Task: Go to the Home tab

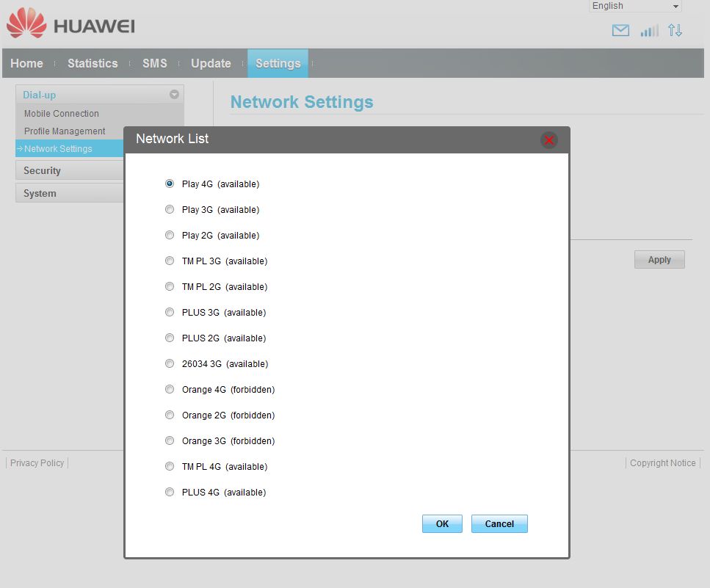Action: click(26, 64)
